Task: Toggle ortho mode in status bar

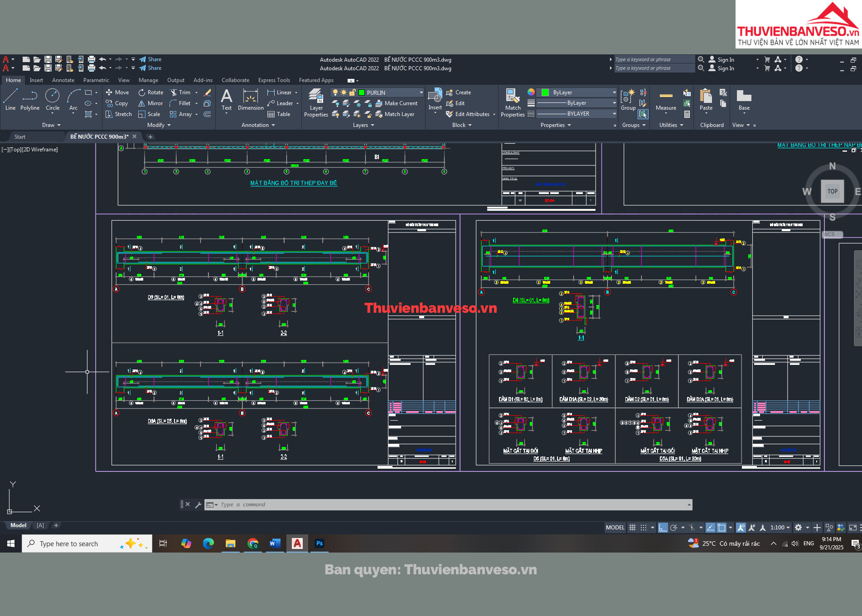Action: pyautogui.click(x=663, y=528)
